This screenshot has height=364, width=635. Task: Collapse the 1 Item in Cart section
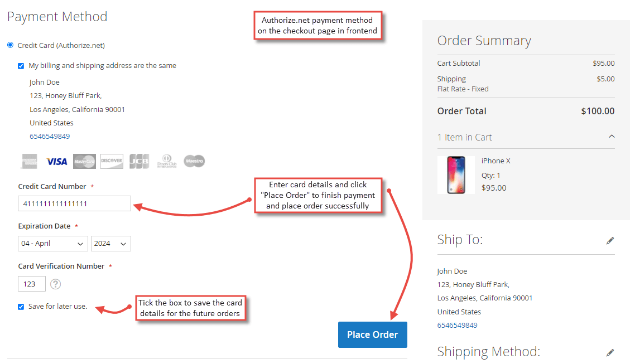tap(612, 136)
